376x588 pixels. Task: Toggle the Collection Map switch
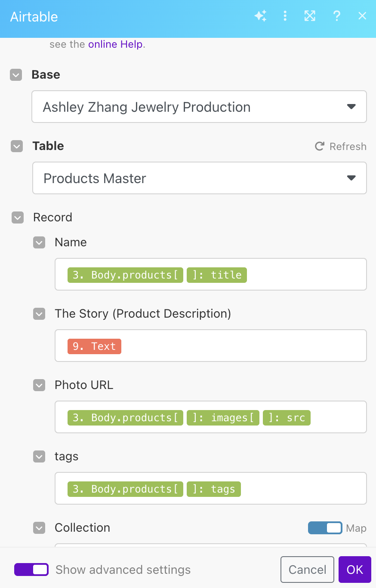(325, 528)
